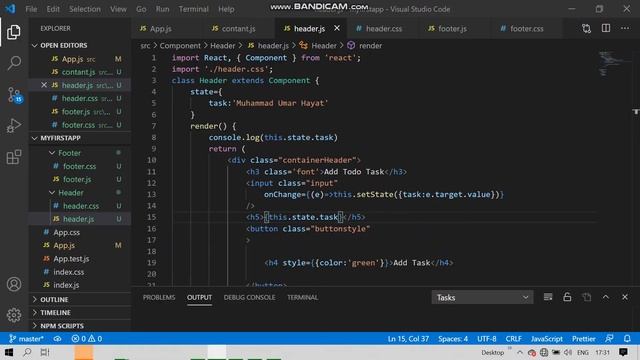Viewport: 640px width, 360px height.
Task: Open the Tasks output channel dropdown
Action: tap(482, 297)
